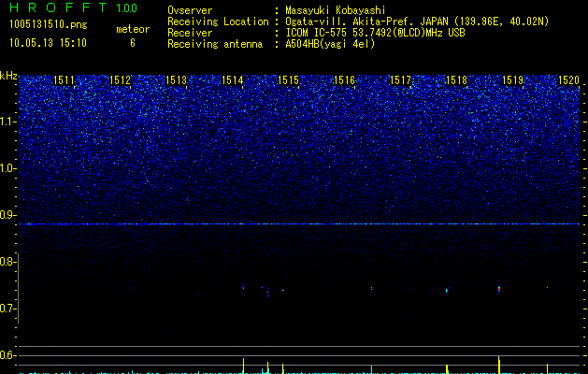
Task: Select the filename 1005131510.png
Action: click(48, 24)
